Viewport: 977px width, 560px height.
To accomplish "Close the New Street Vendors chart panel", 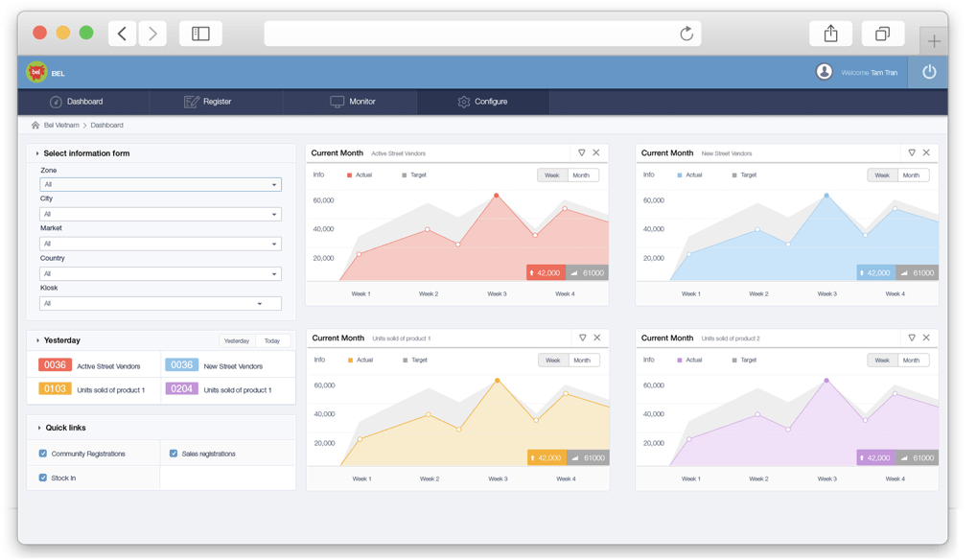I will 926,152.
